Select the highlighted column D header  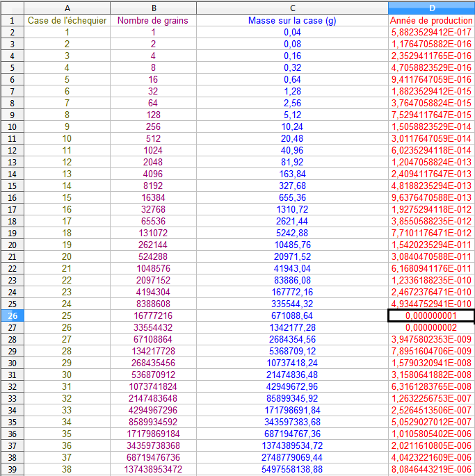tap(431, 8)
